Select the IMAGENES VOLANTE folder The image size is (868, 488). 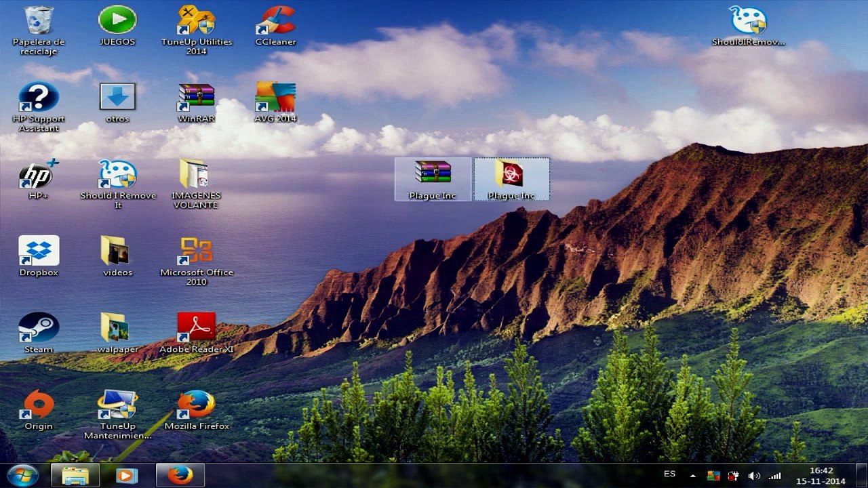[x=196, y=184]
